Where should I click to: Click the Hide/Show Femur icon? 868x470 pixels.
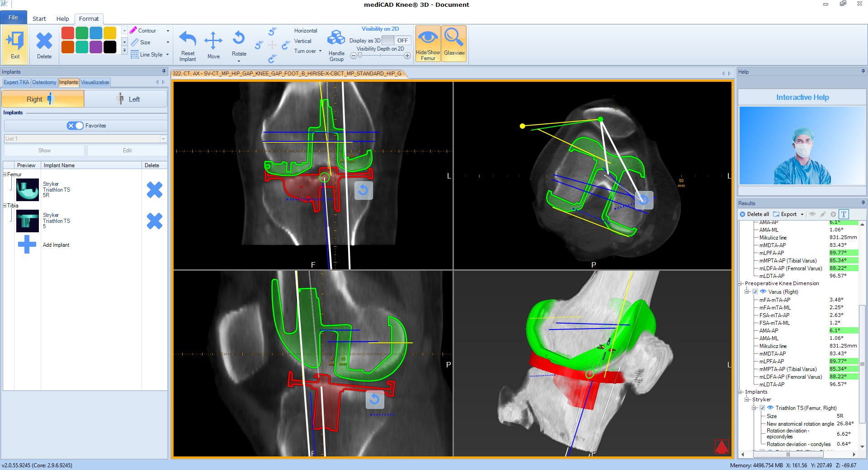[428, 43]
